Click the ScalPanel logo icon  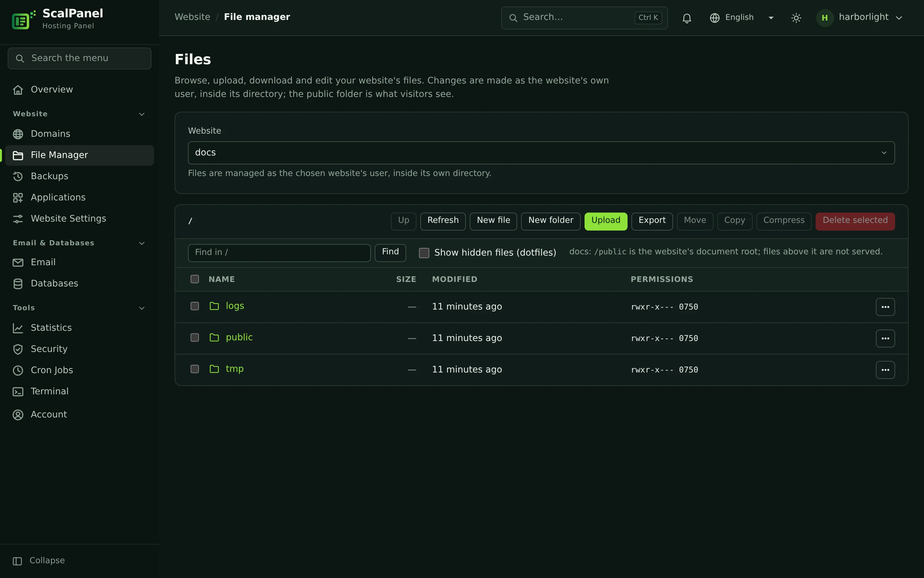pos(24,20)
